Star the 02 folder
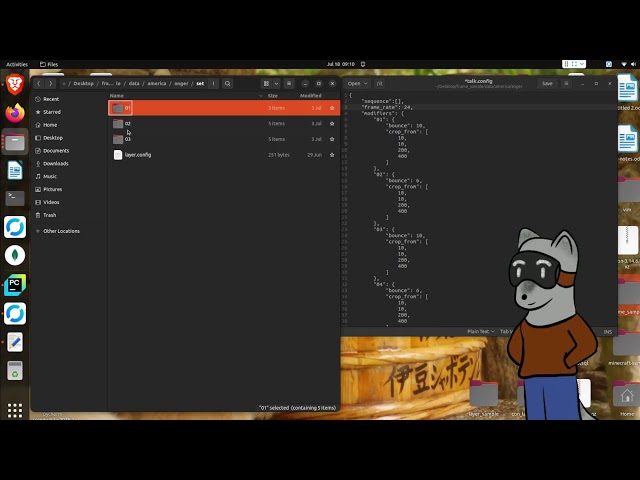 [332, 124]
